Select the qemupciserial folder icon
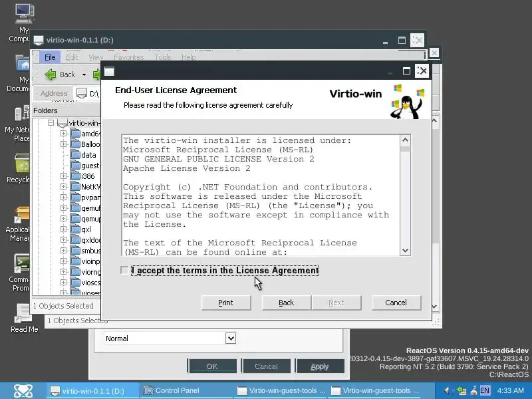 coord(75,219)
